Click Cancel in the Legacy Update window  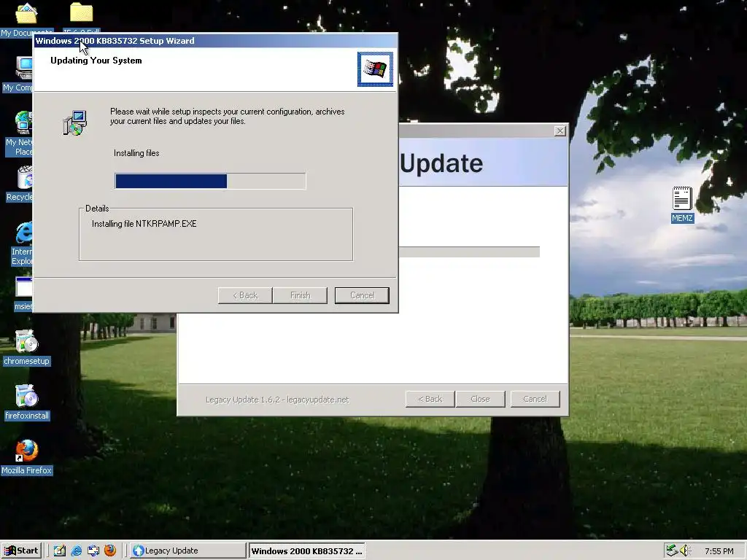coord(535,399)
